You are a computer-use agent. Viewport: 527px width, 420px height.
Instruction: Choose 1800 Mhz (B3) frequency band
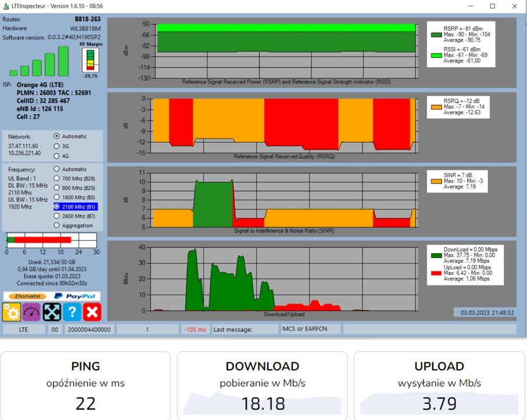tap(75, 197)
